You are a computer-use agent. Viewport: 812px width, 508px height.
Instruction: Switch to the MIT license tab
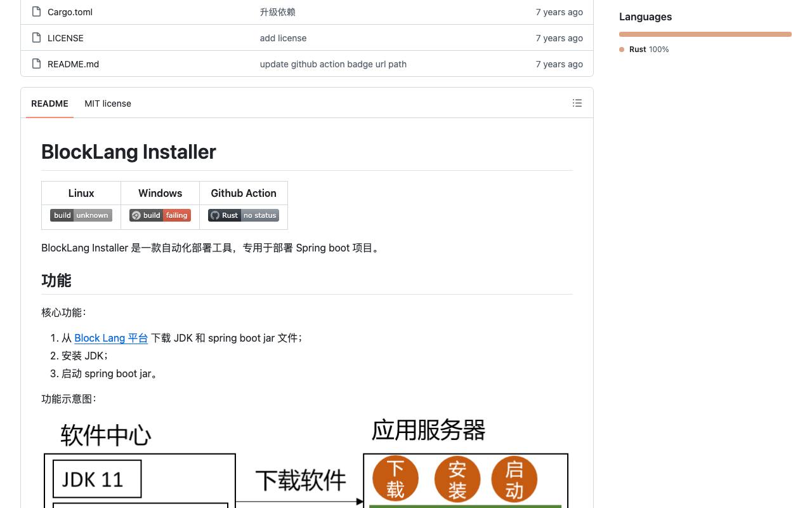[108, 104]
